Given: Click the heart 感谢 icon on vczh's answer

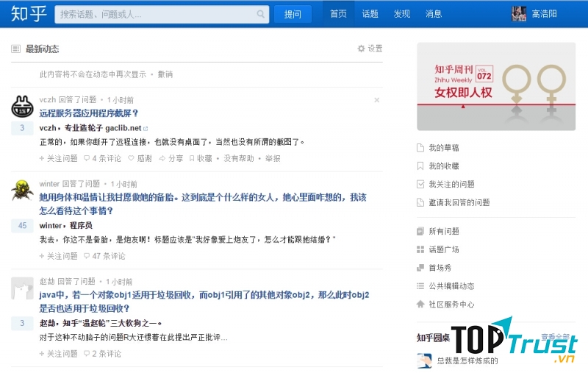Looking at the screenshot, I should pyautogui.click(x=132, y=158).
